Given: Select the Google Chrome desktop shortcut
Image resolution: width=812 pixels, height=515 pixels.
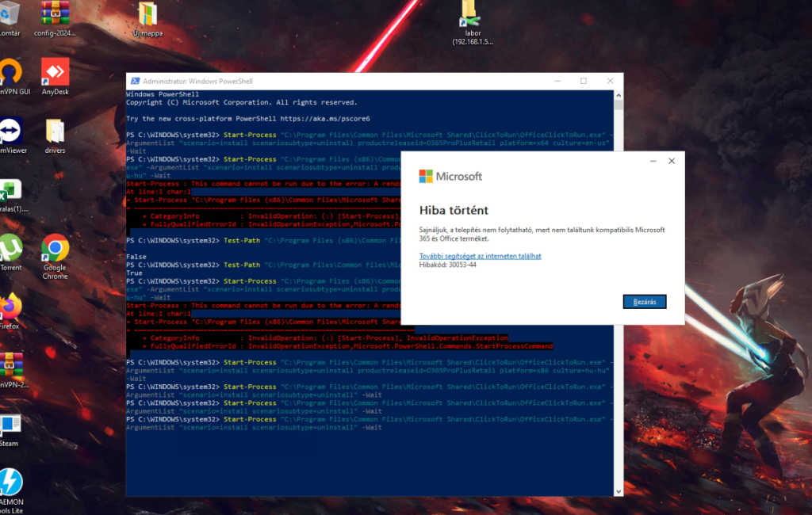Looking at the screenshot, I should [x=55, y=248].
